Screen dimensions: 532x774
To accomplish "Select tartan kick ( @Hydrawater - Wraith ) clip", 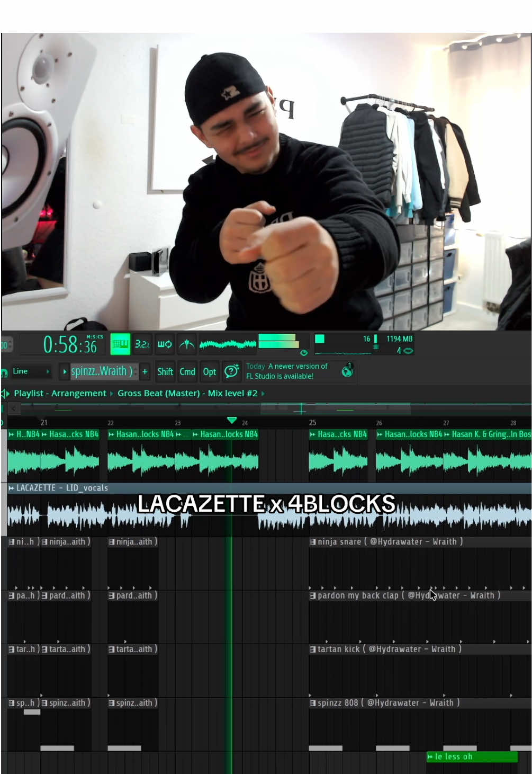I will (389, 649).
